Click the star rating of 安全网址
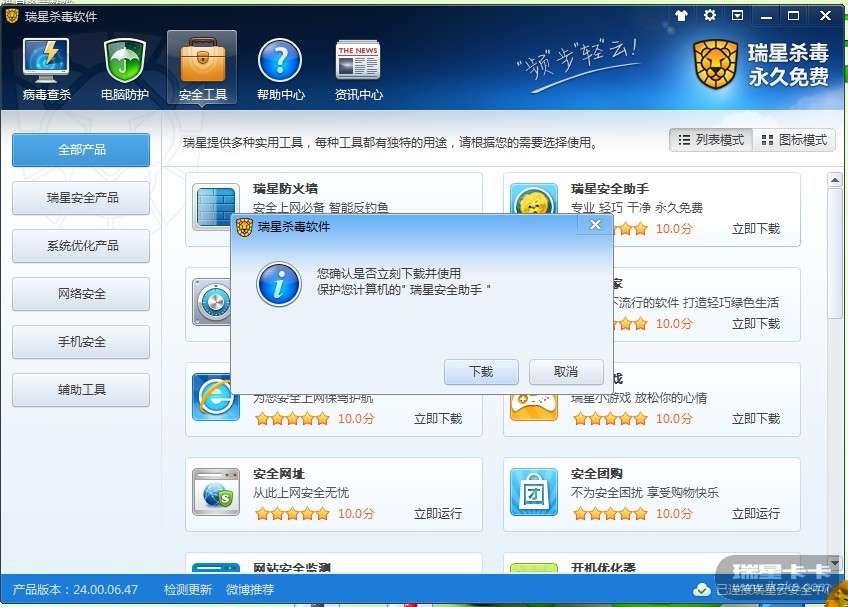Viewport: 848px width, 607px height. pyautogui.click(x=292, y=513)
